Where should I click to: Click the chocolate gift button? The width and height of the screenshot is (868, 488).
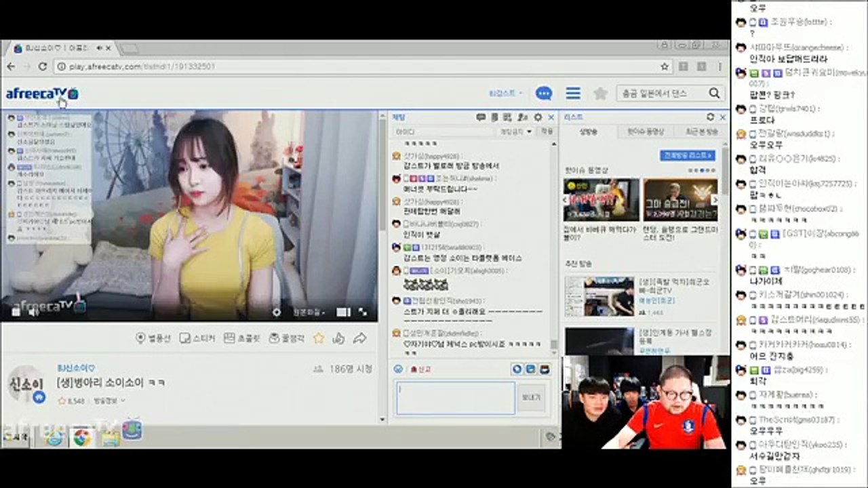(x=242, y=338)
